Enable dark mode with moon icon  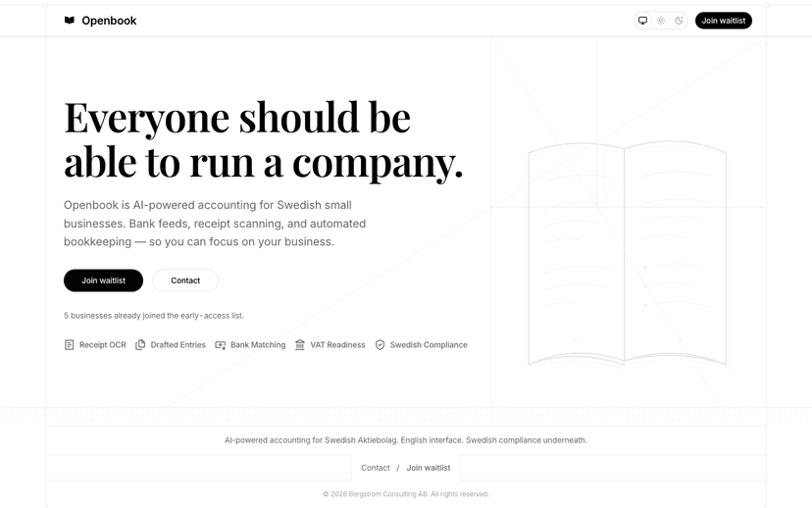point(679,21)
